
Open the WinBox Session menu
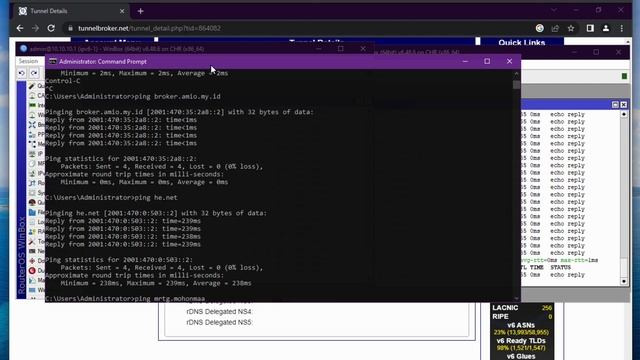click(x=28, y=61)
